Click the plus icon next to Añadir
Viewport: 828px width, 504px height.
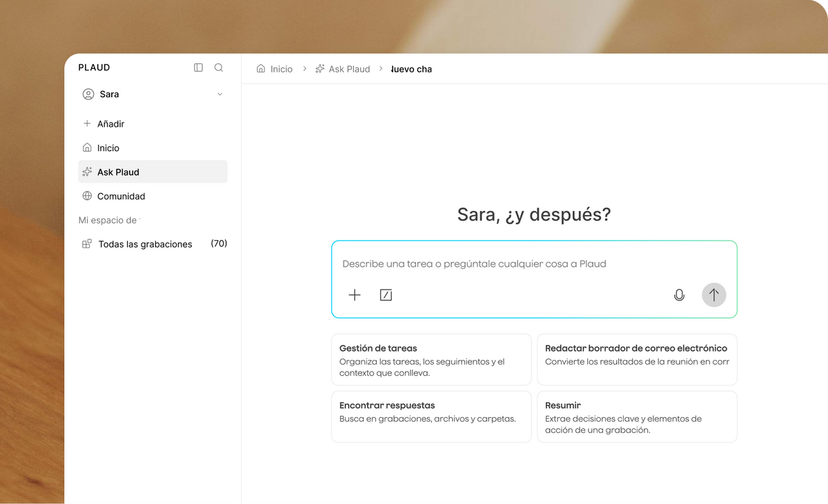(x=87, y=124)
